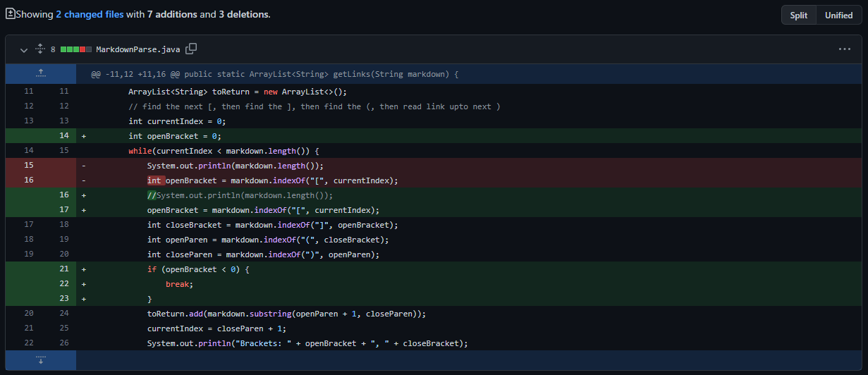Click the plus marker on the break line
The image size is (868, 375).
pos(85,284)
